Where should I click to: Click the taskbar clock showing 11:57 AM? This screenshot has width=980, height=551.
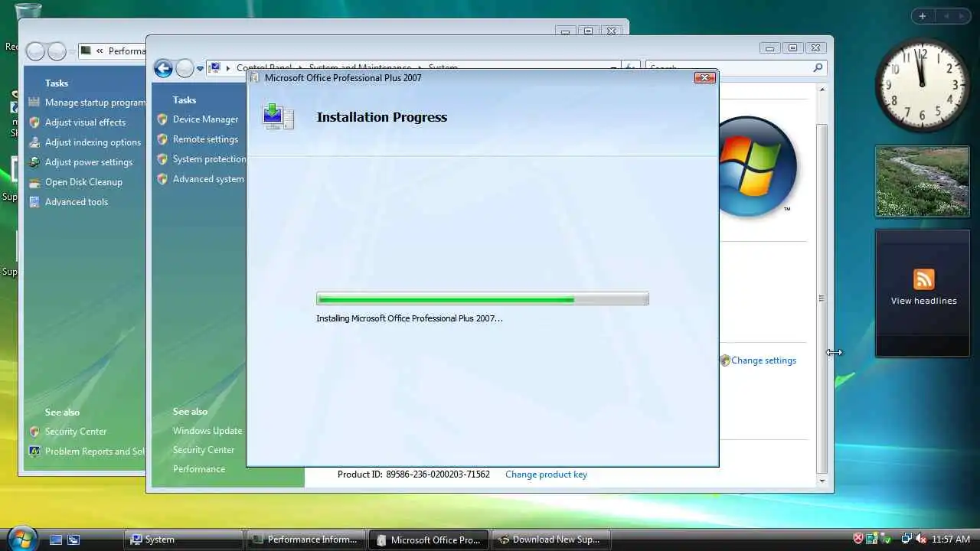coord(951,540)
